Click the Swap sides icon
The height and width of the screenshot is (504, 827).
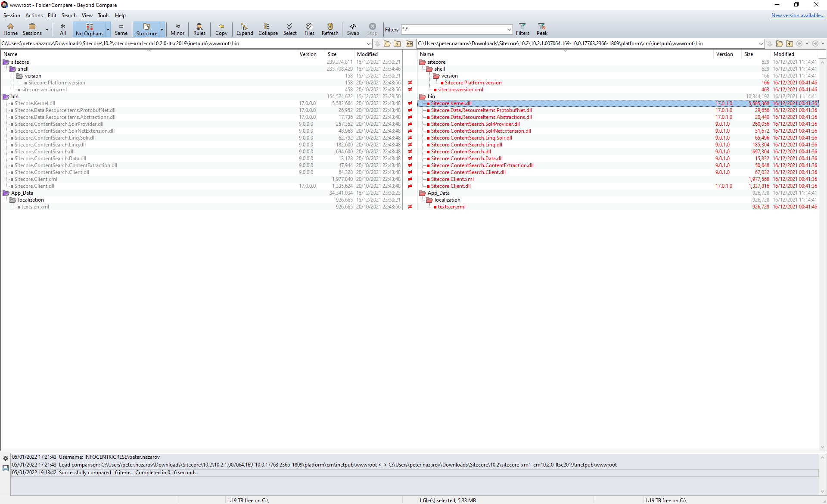coord(353,29)
